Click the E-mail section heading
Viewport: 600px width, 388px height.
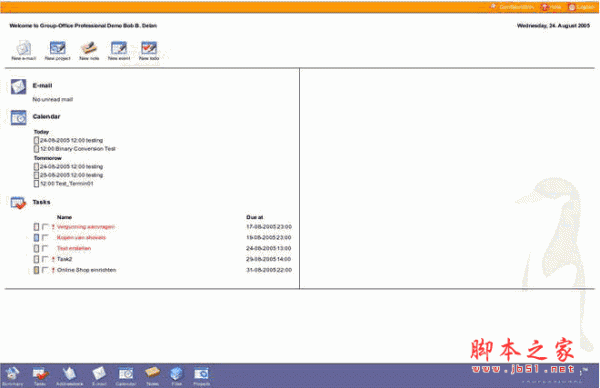coord(42,85)
